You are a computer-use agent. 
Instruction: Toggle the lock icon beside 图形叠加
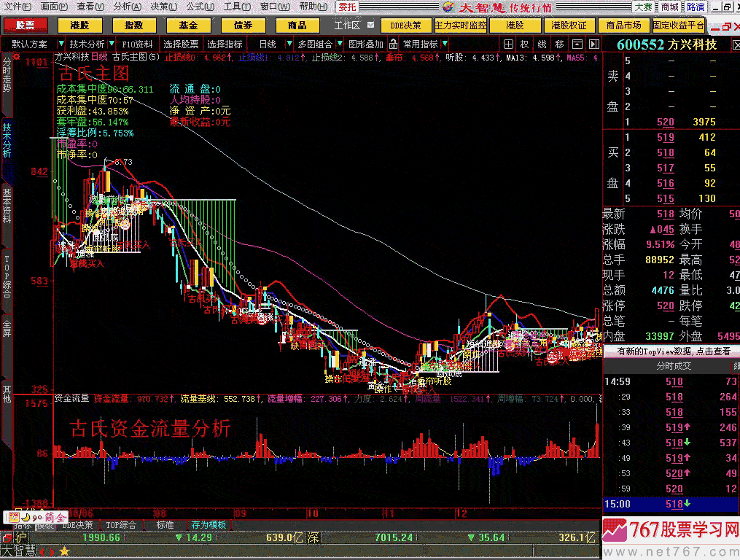393,44
